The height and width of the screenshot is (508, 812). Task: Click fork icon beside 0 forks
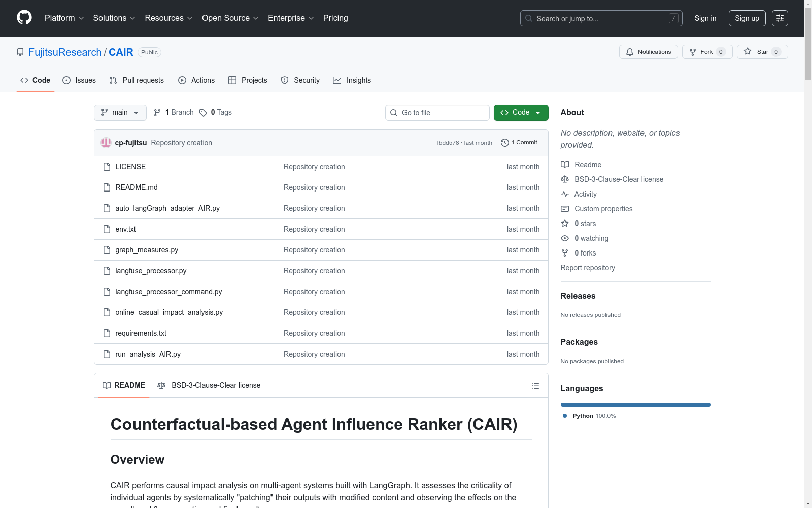pos(565,253)
